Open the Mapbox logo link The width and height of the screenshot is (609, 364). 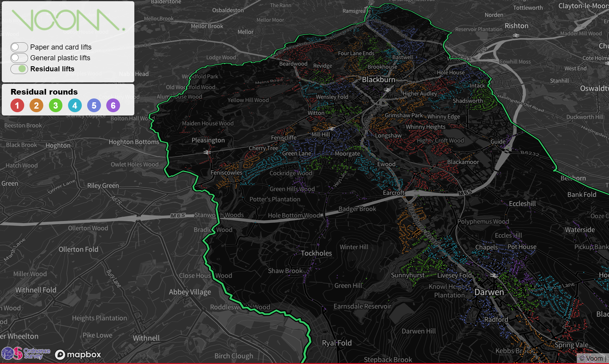(x=78, y=354)
